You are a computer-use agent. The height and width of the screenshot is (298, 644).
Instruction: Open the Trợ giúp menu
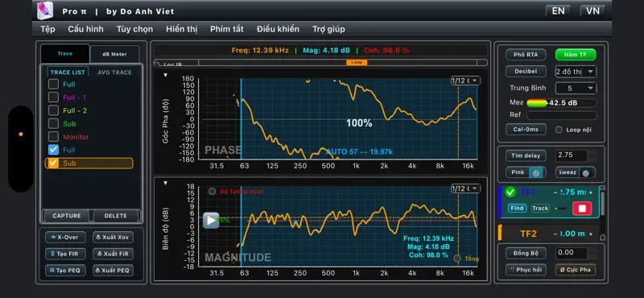coord(328,29)
